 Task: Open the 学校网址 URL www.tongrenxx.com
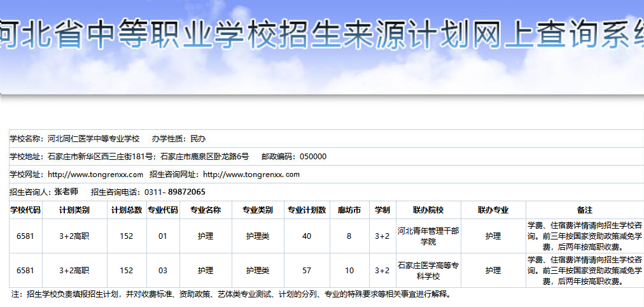point(95,175)
